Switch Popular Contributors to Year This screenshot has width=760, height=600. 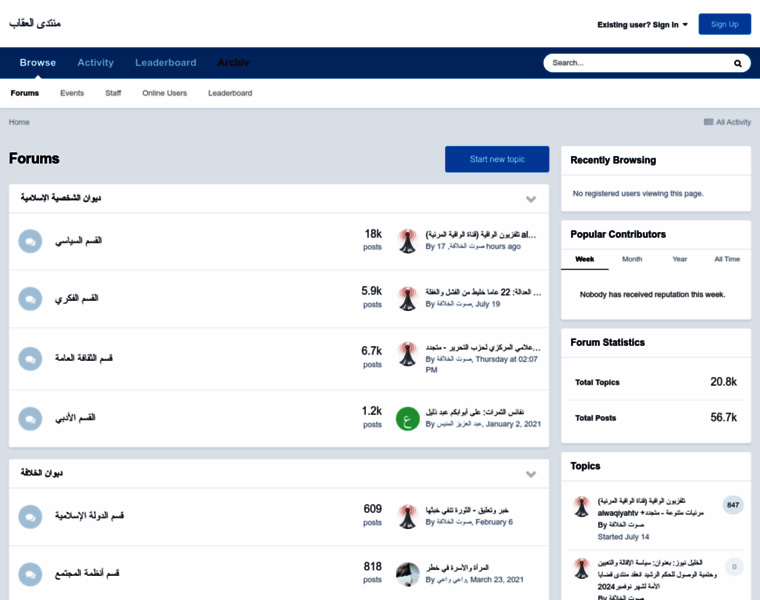point(680,259)
